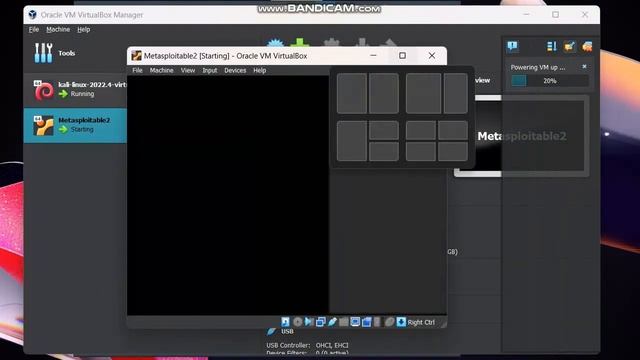Snap window to top-right zone of three-zone layout
The image size is (640, 360).
point(384,130)
